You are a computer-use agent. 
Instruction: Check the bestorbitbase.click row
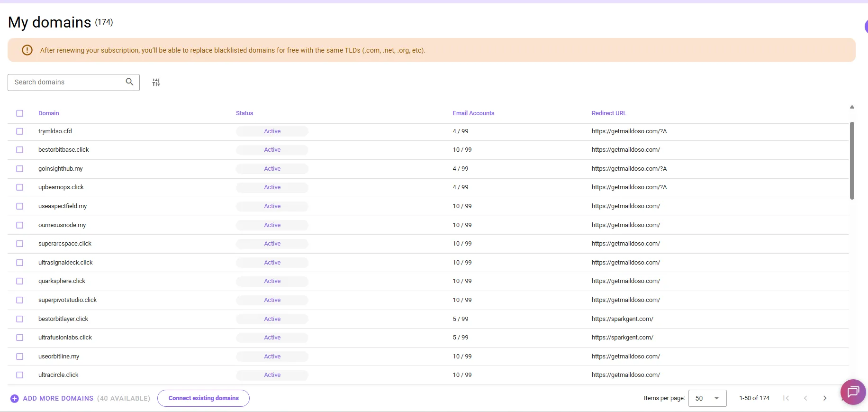19,150
